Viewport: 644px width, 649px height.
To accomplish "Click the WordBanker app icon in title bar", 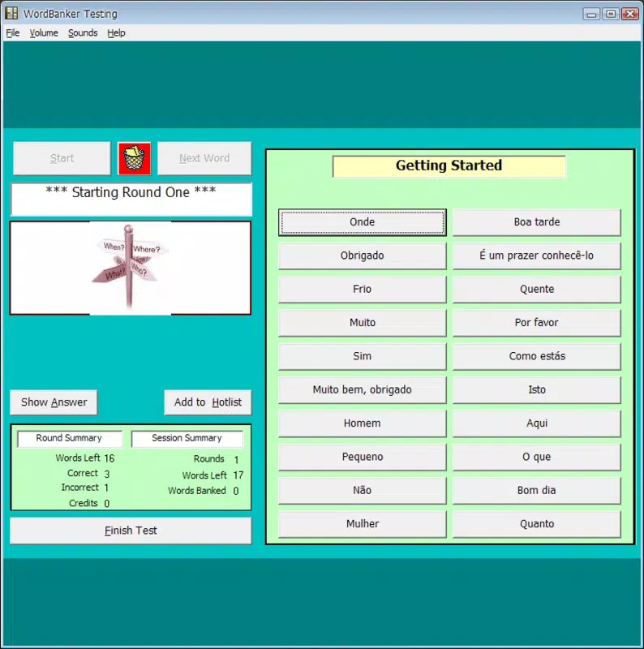I will click(11, 13).
